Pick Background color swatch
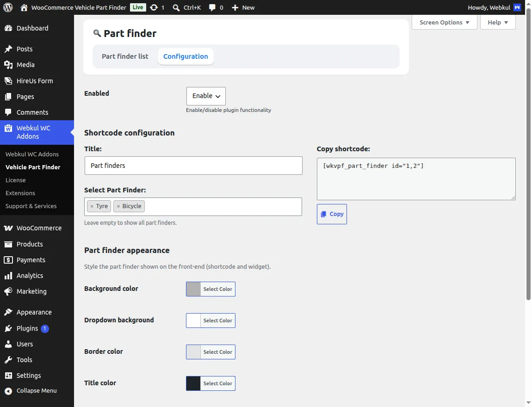532x407 pixels. (x=193, y=289)
